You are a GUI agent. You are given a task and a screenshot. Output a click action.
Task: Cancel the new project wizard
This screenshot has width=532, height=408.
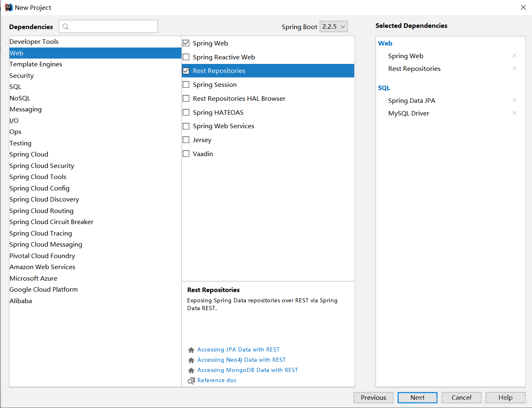coord(462,397)
